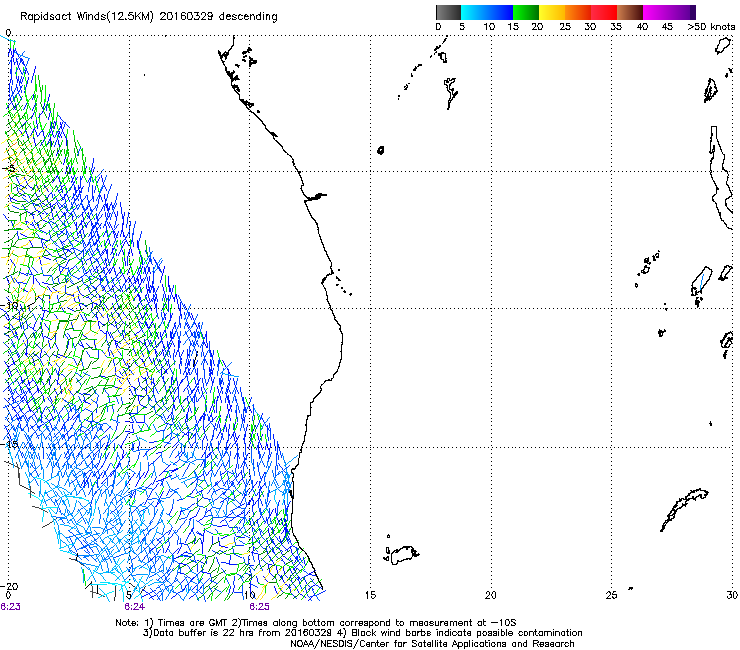Select the magenta 40-45 knots legend segment
Viewport: 740px width, 650px height.
tap(656, 12)
